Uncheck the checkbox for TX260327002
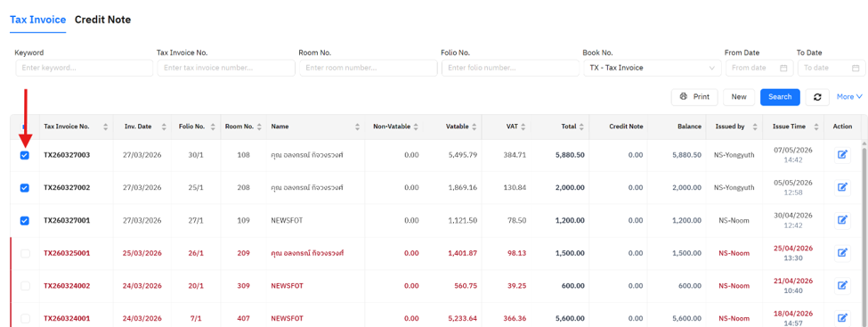This screenshot has height=327, width=868. [x=25, y=188]
